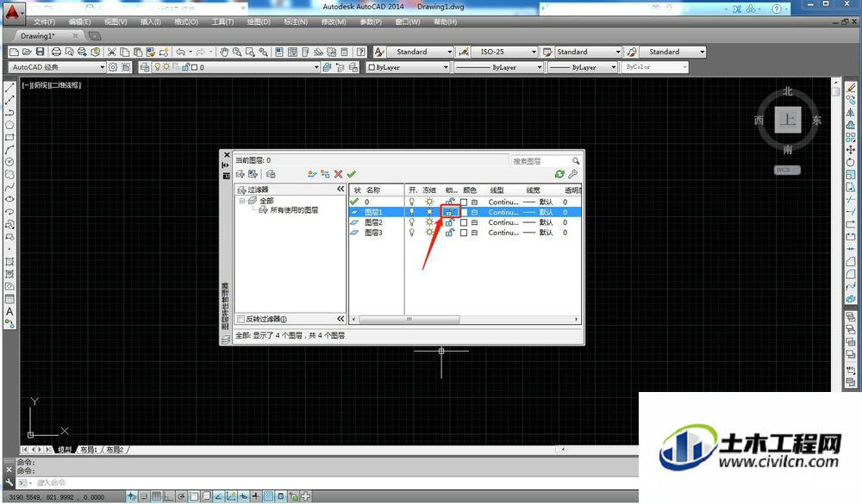Select the Pan hand tool
Image resolution: width=862 pixels, height=504 pixels.
[224, 52]
